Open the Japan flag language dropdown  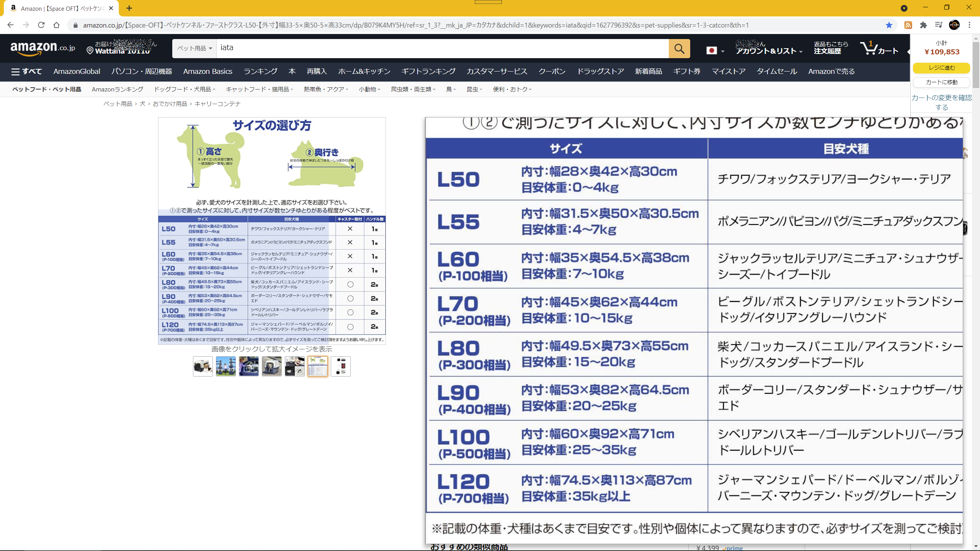715,51
